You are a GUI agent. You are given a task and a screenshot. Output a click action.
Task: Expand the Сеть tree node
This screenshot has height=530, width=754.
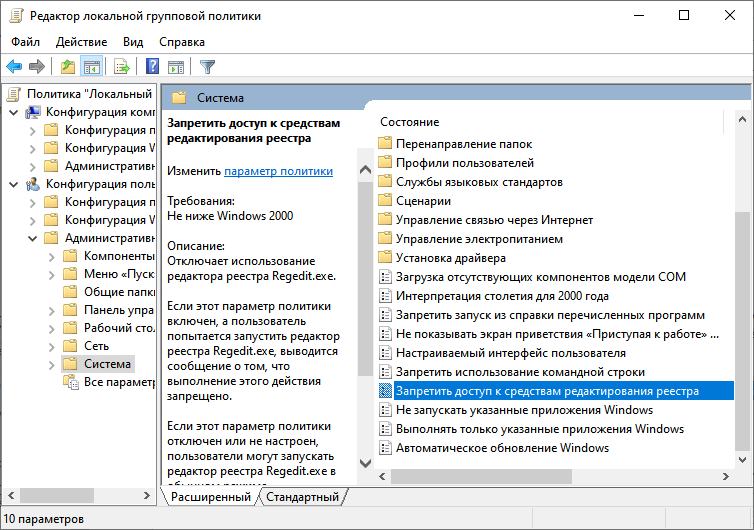[x=51, y=347]
